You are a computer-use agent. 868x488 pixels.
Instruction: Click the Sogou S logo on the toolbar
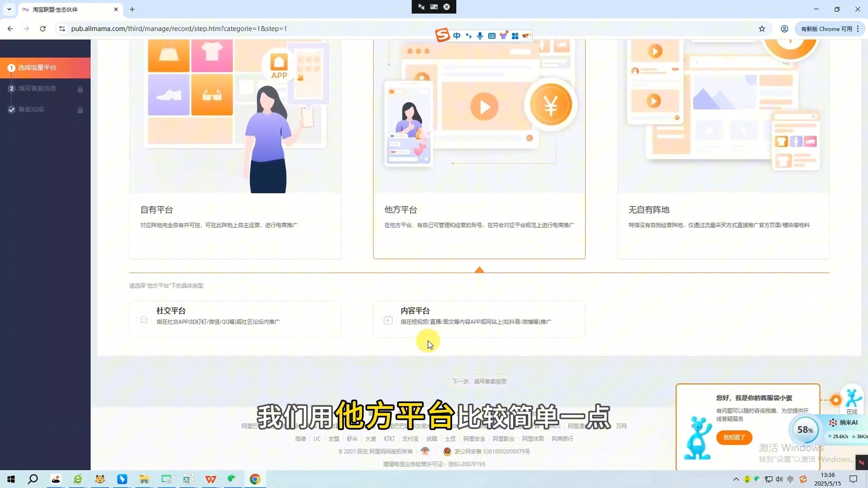coord(442,35)
